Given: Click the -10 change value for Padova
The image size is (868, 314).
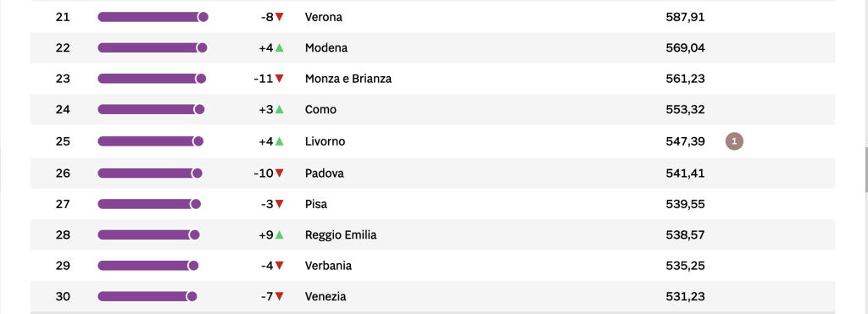Looking at the screenshot, I should (x=264, y=173).
